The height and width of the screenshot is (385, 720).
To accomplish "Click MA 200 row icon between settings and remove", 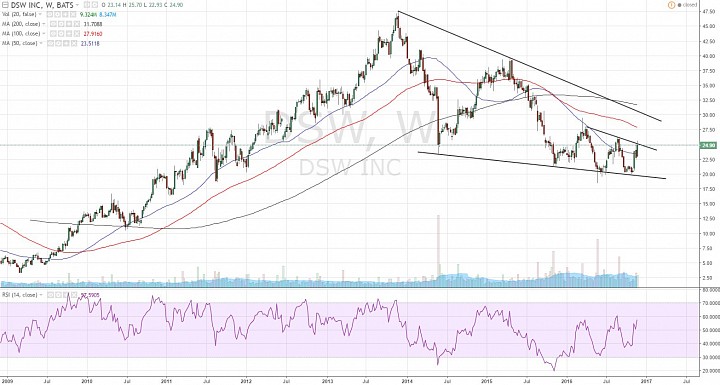I will 69,24.
